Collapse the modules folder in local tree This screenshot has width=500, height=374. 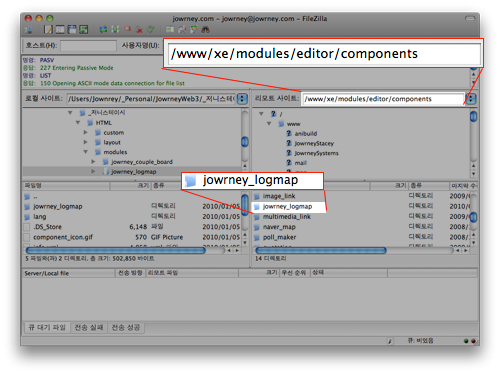86,152
